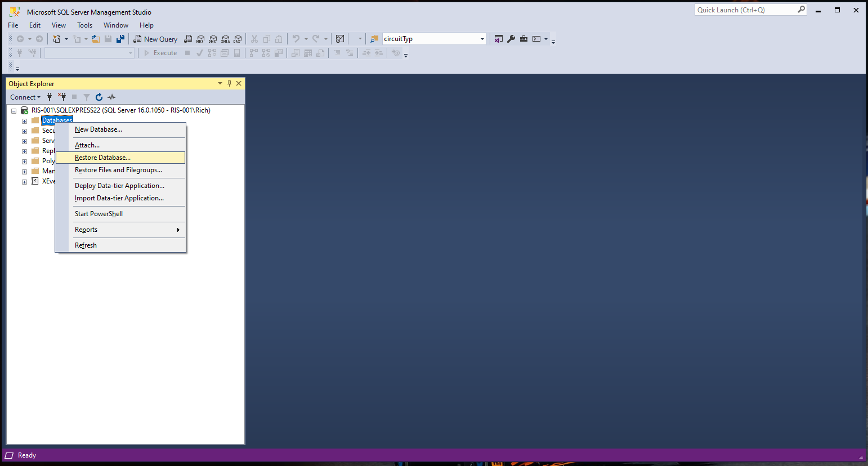This screenshot has width=868, height=466.
Task: Choose Import Data-tier Application...
Action: [120, 198]
